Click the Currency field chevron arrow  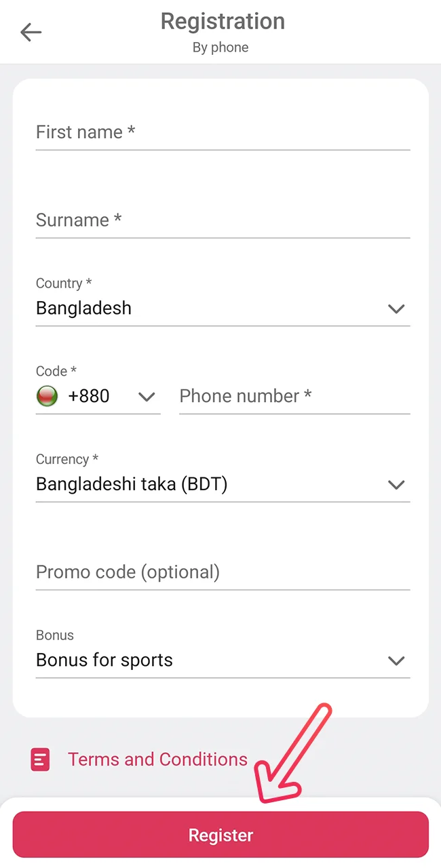coord(396,484)
